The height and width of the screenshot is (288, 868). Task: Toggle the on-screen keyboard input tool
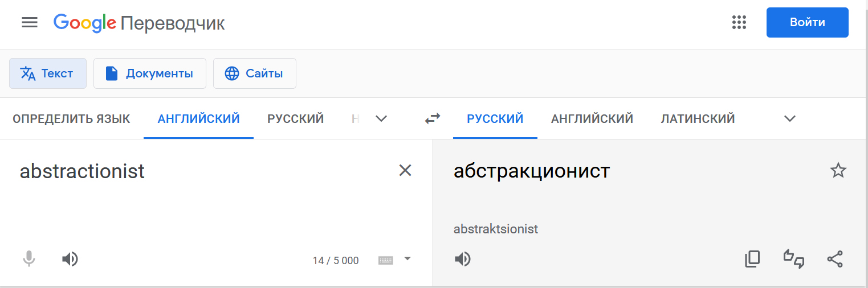point(386,260)
